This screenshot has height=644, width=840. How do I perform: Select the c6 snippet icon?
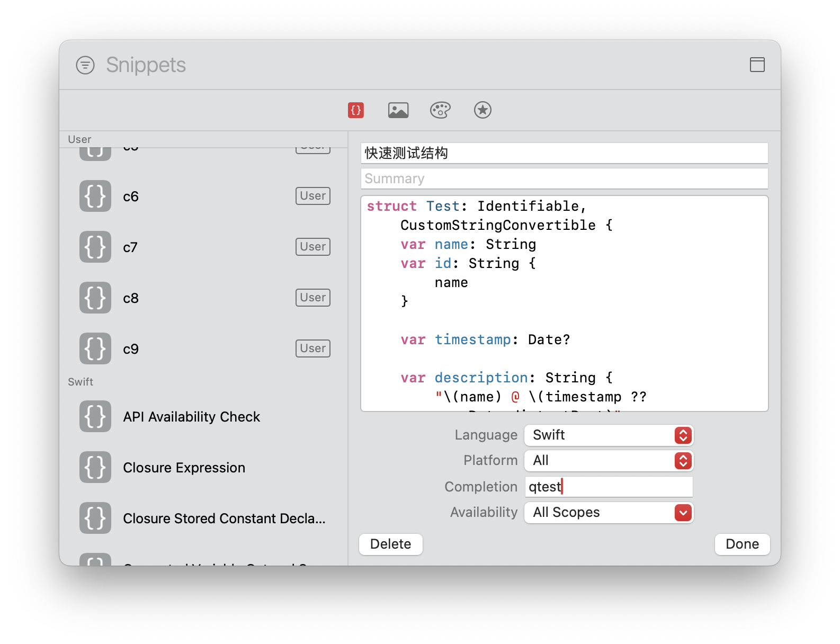pos(95,196)
